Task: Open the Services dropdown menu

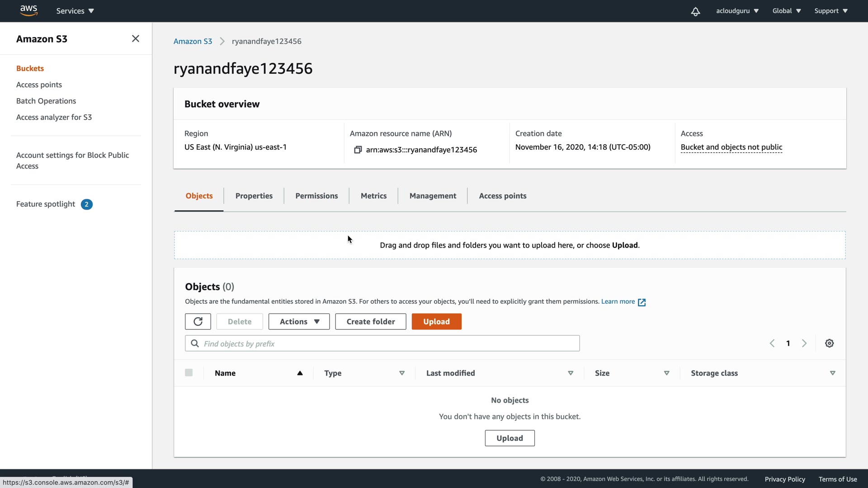Action: click(75, 11)
